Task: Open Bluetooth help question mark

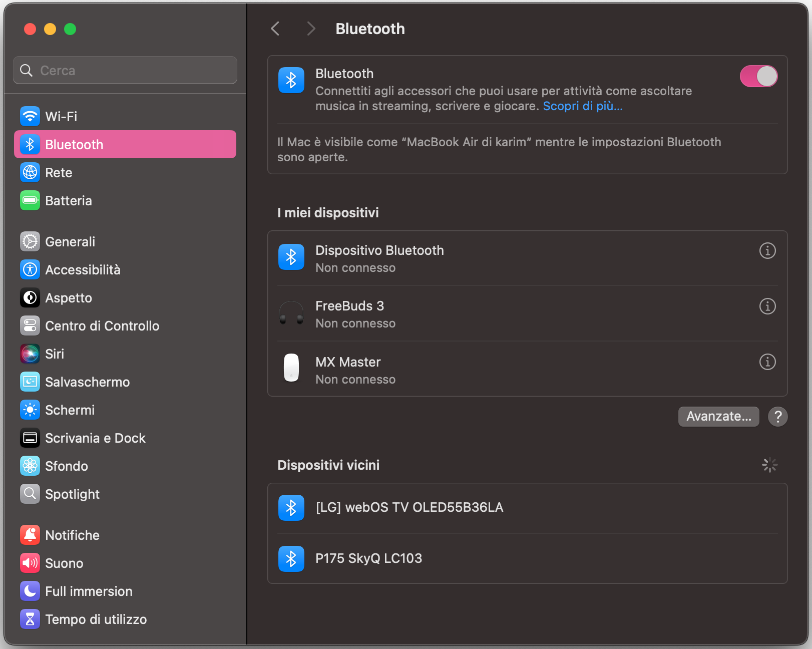Action: (777, 416)
